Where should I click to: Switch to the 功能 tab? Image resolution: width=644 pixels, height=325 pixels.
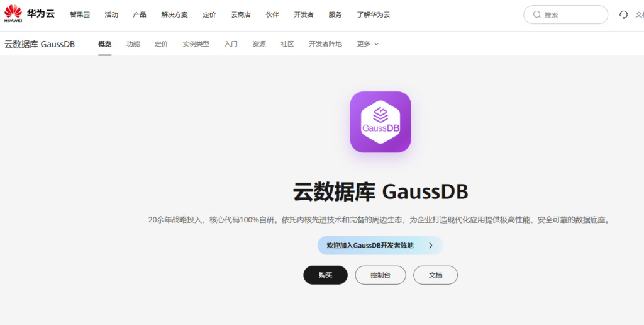tap(133, 44)
